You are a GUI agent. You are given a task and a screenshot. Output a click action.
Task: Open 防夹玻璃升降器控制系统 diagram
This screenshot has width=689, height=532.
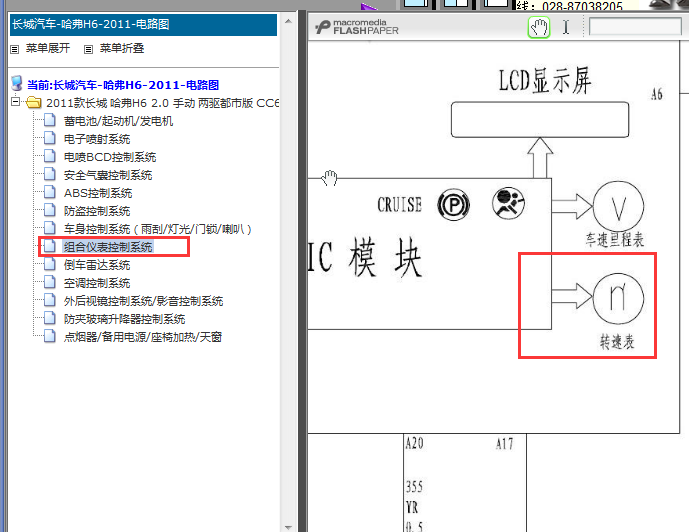[x=124, y=319]
